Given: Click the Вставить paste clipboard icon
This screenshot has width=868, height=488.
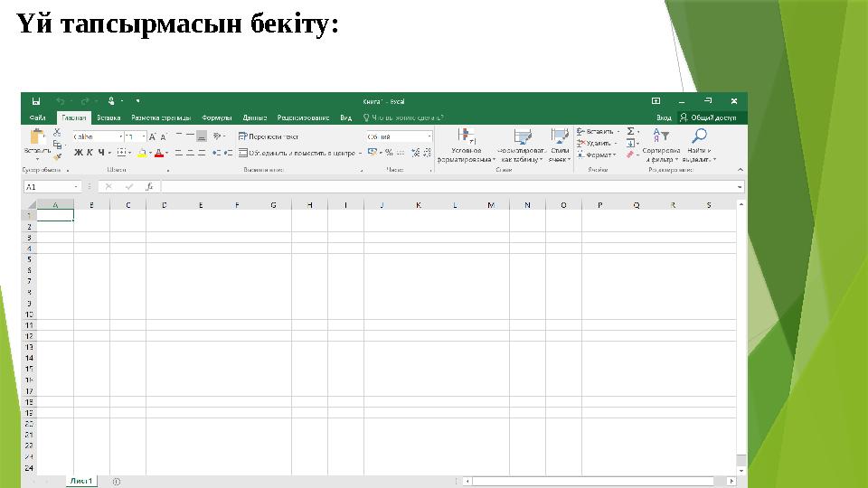Looking at the screenshot, I should pyautogui.click(x=37, y=136).
